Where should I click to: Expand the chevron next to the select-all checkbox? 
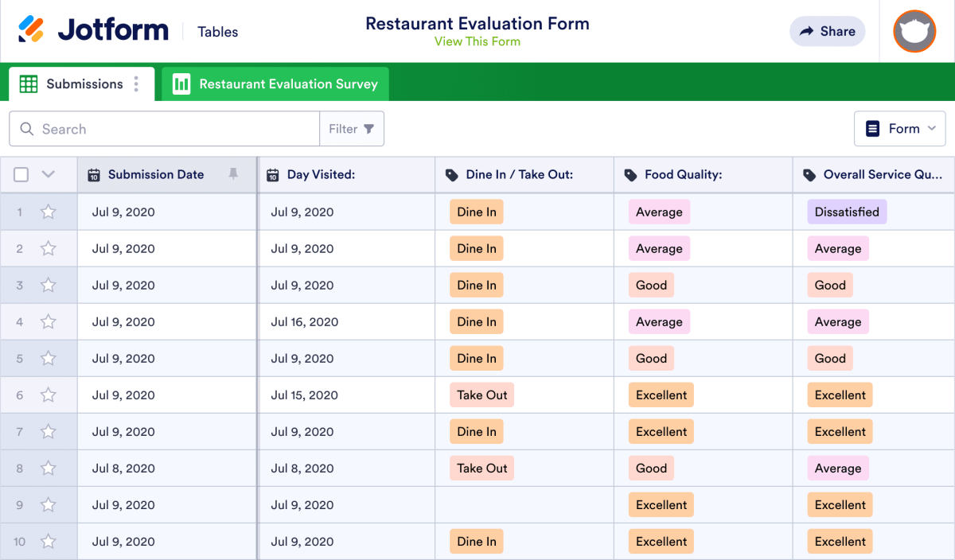[x=46, y=174]
